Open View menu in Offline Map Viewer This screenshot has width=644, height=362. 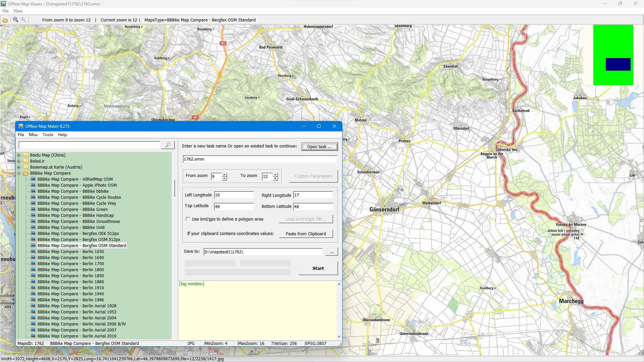coord(18,11)
